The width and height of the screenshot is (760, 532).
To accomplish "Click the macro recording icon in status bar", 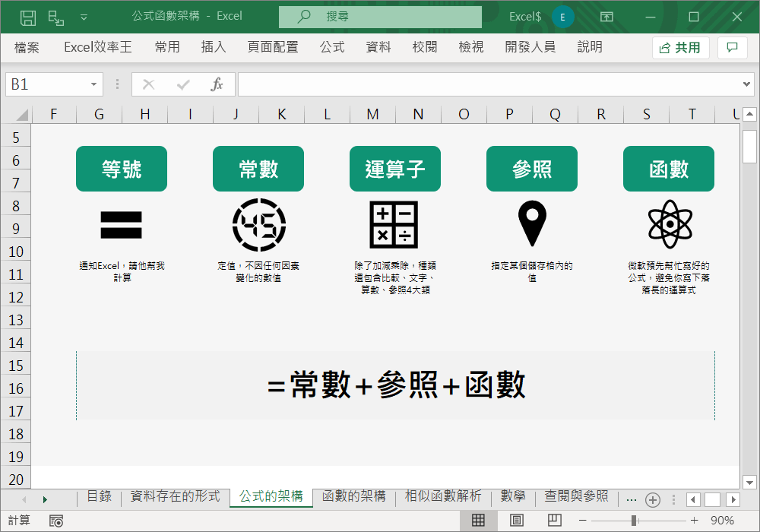I will 56,521.
